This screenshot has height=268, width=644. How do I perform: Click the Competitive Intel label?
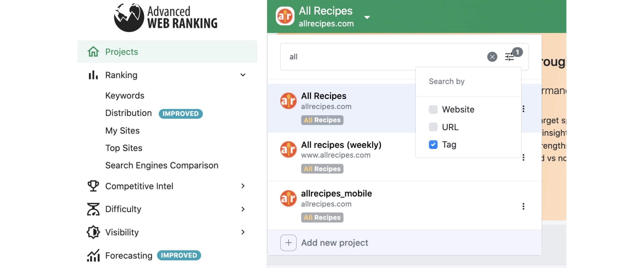click(x=139, y=186)
